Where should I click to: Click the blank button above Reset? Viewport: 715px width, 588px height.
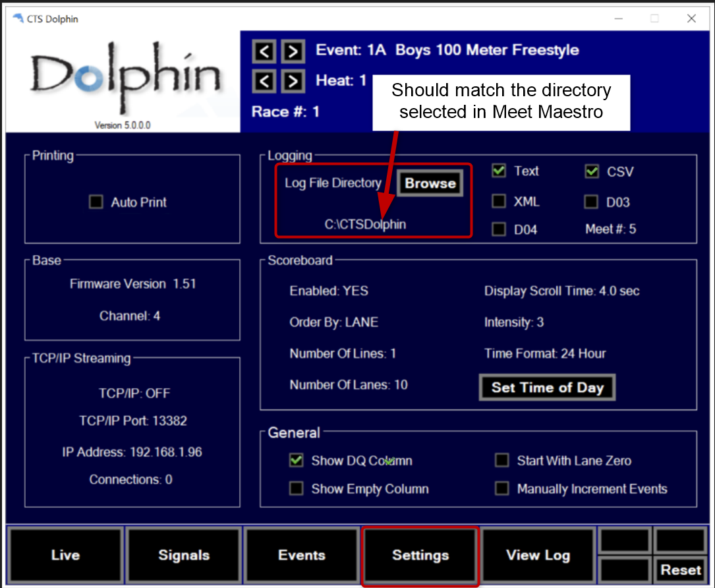(680, 541)
